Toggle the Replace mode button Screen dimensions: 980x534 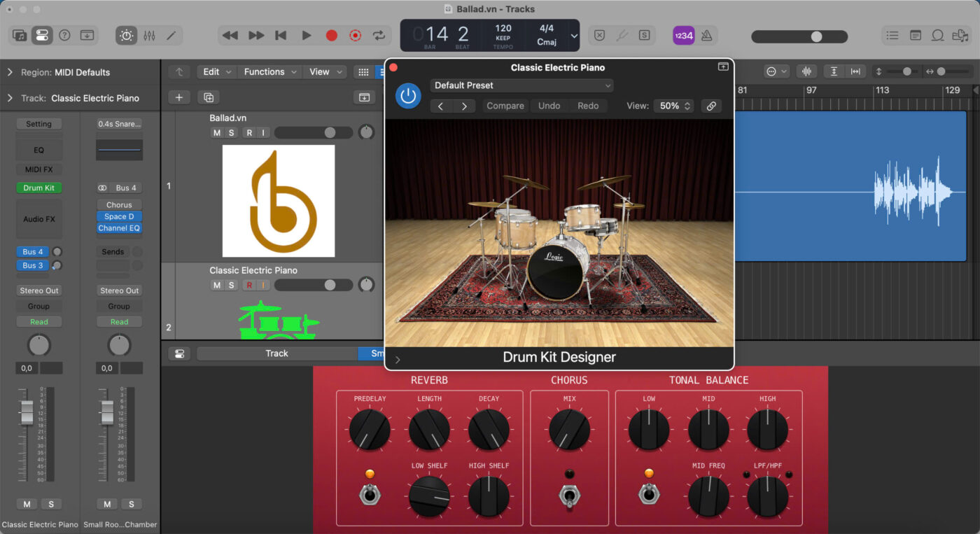599,35
